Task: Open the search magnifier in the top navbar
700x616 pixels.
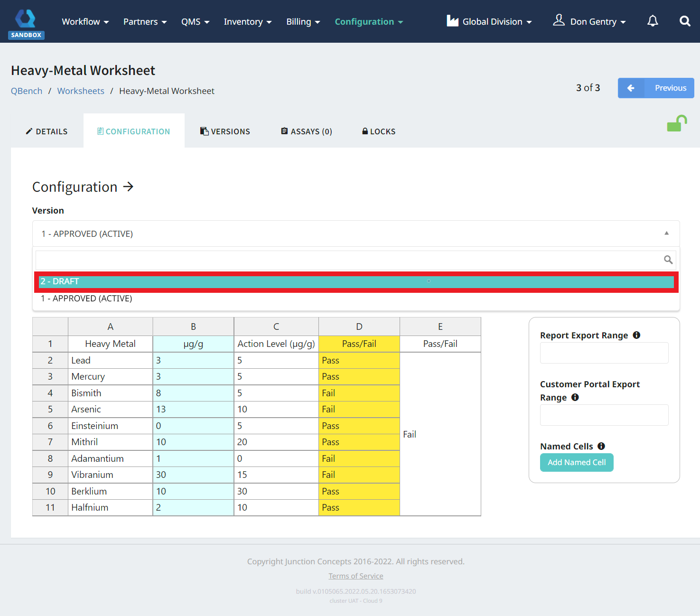Action: (x=685, y=21)
